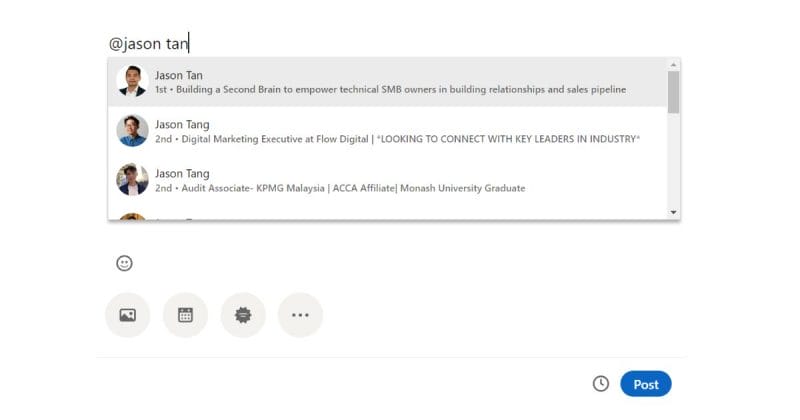Create an event with the calendar icon
The image size is (800, 420).
(x=185, y=315)
